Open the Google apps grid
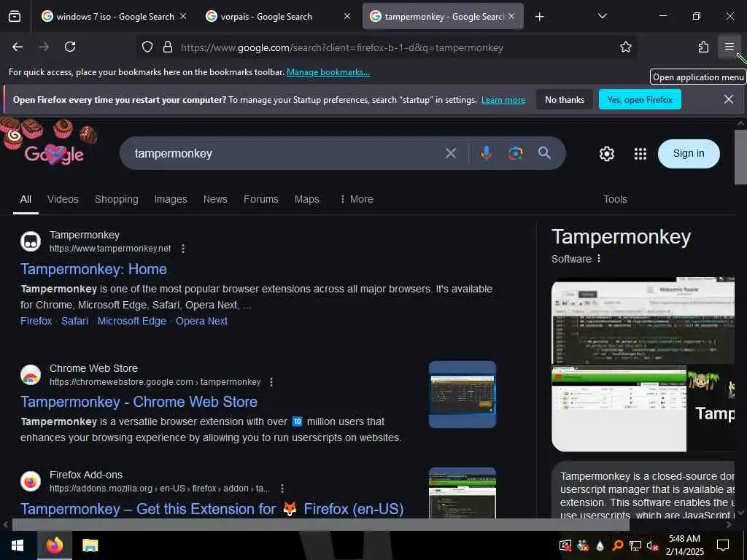Screen dimensions: 747x560 640,154
